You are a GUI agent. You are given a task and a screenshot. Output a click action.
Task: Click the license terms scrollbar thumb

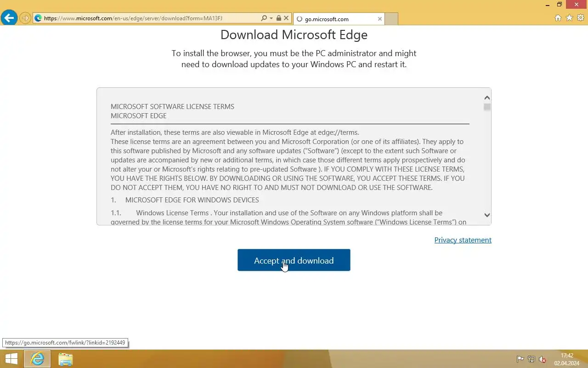(x=487, y=107)
